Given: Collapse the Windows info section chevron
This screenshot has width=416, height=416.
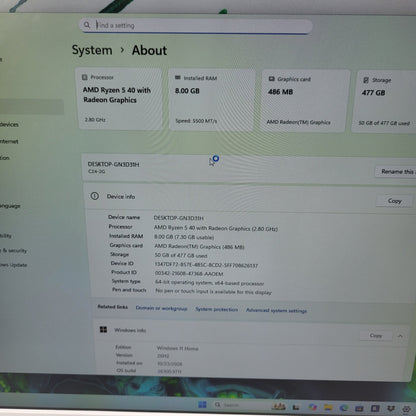Looking at the screenshot, I should click(400, 336).
